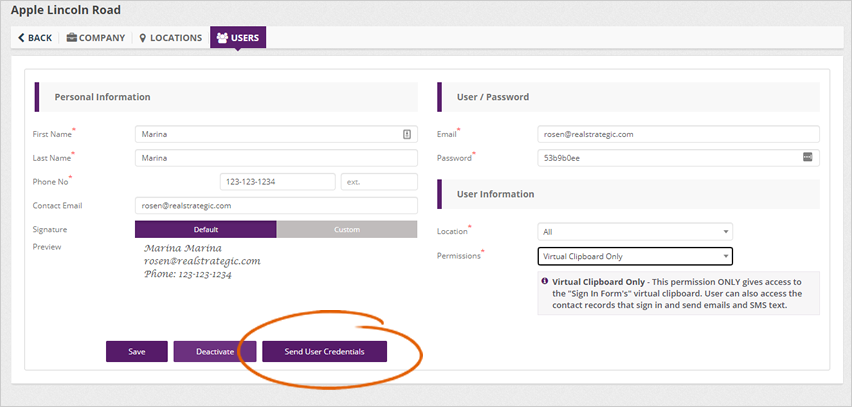The image size is (852, 407).
Task: Switch signature to Custom
Action: click(x=346, y=229)
